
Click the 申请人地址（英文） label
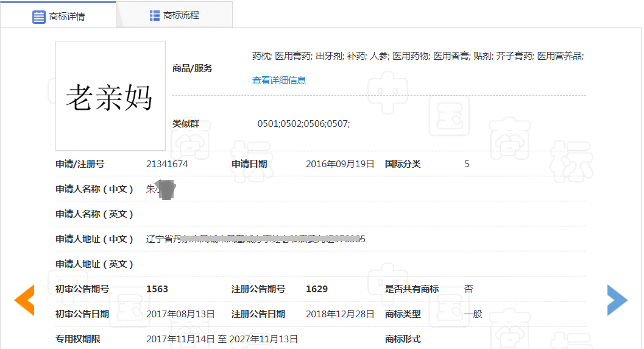[x=94, y=264]
